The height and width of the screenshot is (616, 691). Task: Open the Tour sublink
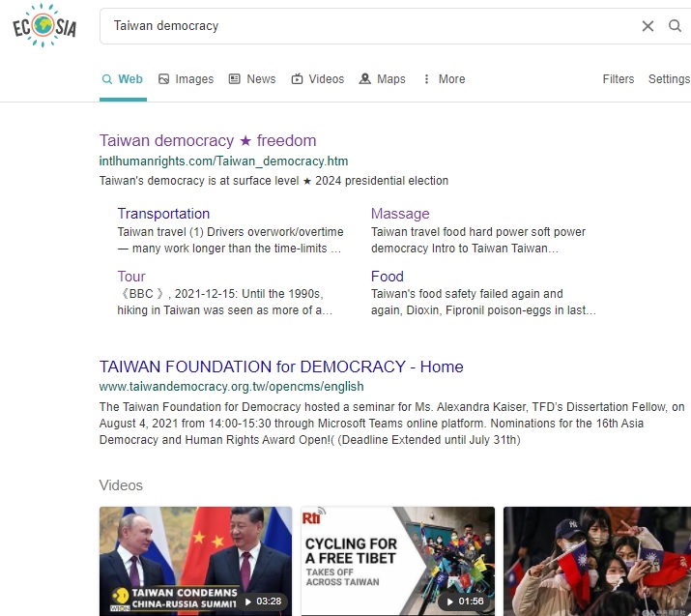(x=131, y=277)
